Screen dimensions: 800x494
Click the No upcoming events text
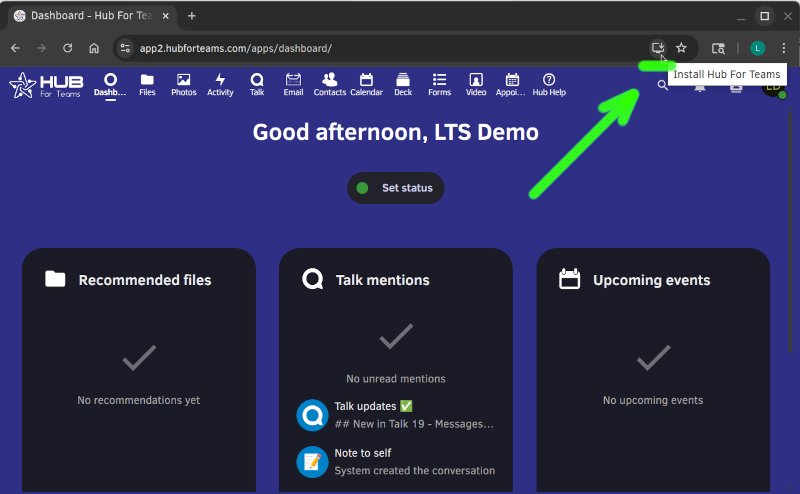point(653,400)
